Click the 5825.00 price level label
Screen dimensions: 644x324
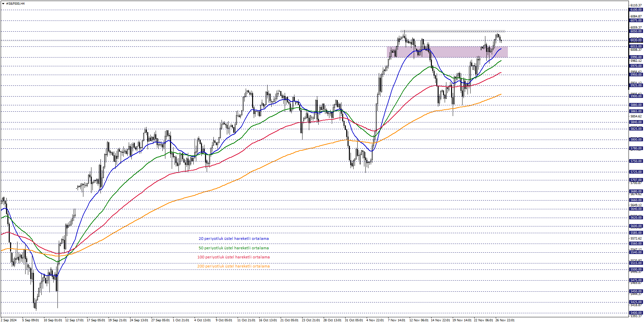(636, 129)
